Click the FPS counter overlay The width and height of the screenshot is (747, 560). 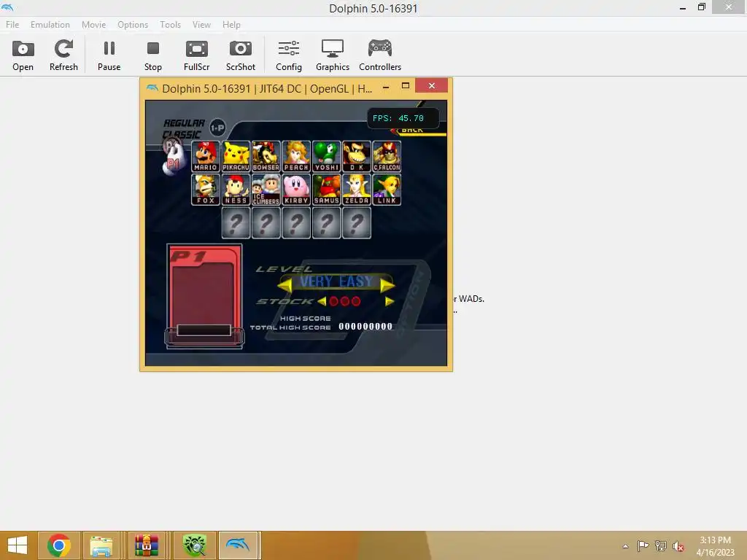click(403, 118)
